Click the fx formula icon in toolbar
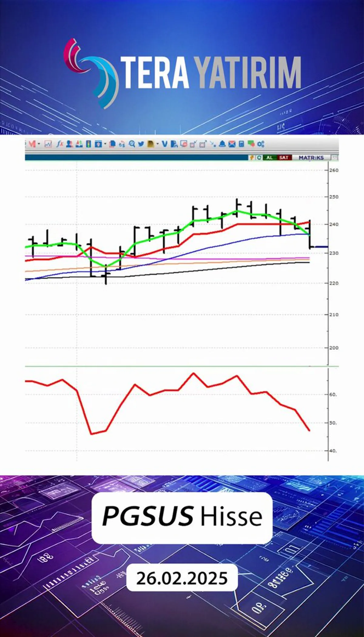364x637 pixels. click(60, 144)
